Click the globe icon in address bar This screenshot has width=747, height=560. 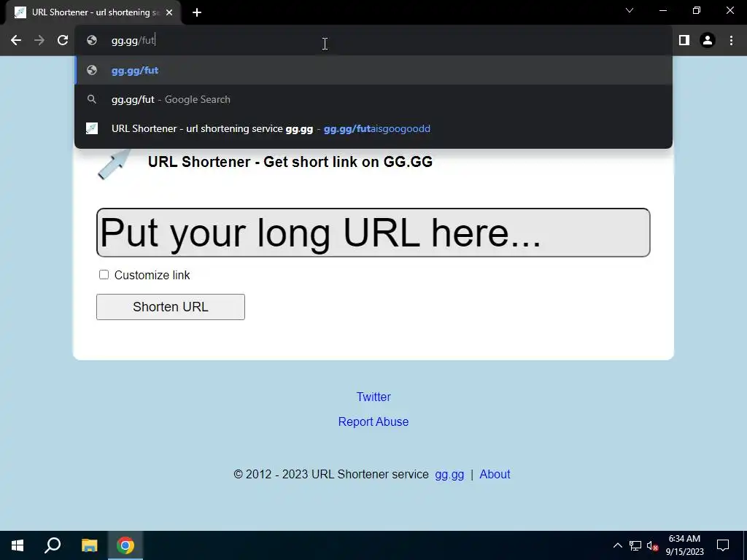pos(92,41)
